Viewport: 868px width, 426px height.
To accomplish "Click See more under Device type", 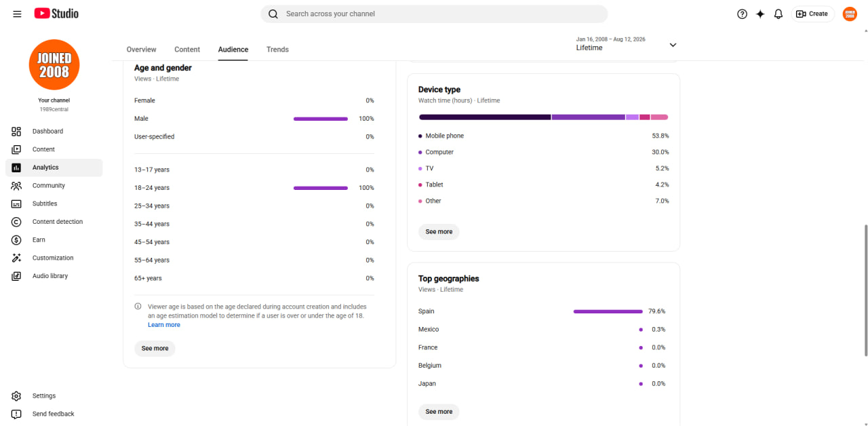I will point(439,232).
